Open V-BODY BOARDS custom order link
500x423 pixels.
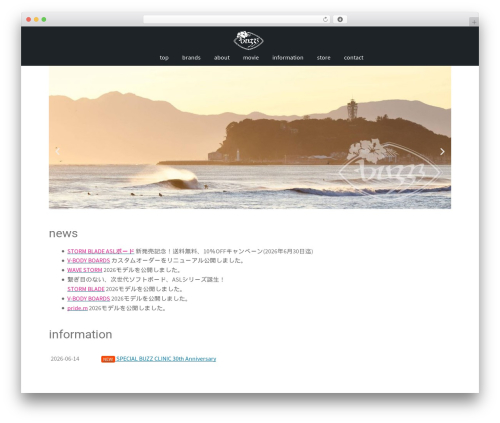click(x=89, y=261)
